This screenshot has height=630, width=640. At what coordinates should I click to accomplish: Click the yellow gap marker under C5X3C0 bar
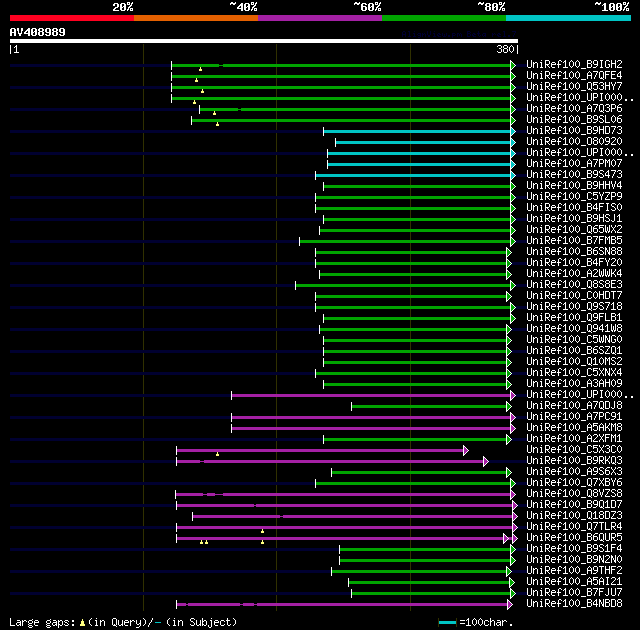(x=218, y=454)
